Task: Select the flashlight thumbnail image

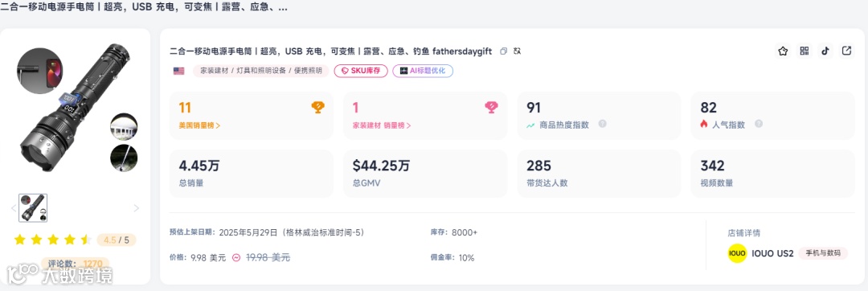Action: (x=33, y=208)
